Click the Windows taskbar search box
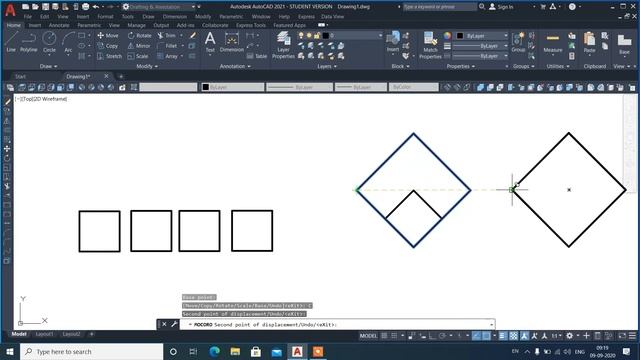This screenshot has width=640, height=360. click(91, 351)
